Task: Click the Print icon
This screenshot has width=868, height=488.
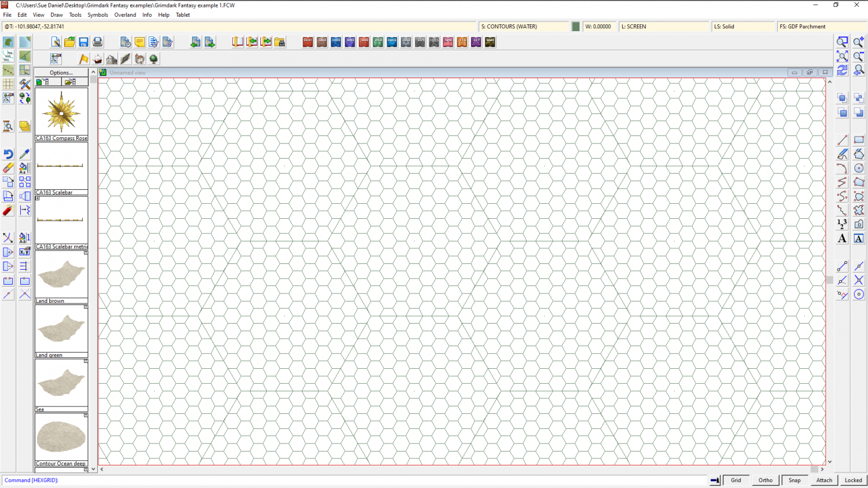Action: 98,42
